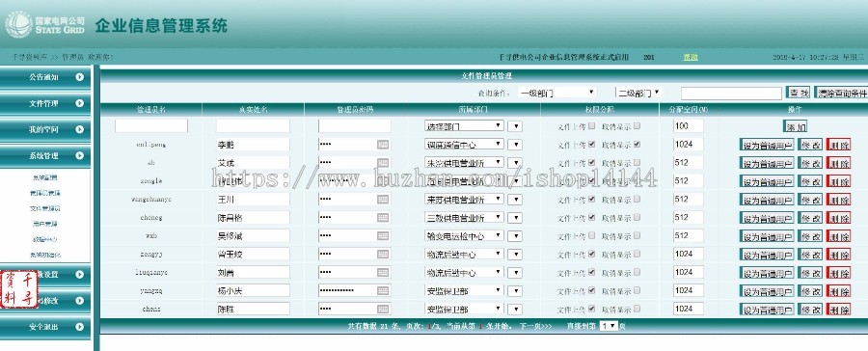Open the password keyboard icon in 陈昌格's row
This screenshot has height=351, width=868.
383,218
